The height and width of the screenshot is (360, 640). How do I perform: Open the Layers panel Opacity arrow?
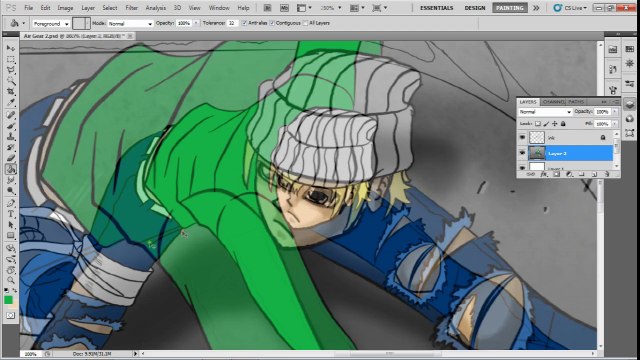pos(615,112)
